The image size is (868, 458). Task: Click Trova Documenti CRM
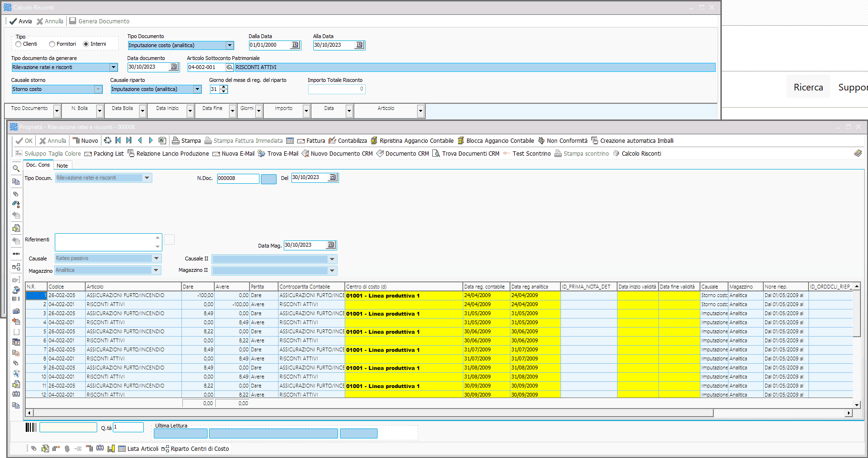point(466,153)
